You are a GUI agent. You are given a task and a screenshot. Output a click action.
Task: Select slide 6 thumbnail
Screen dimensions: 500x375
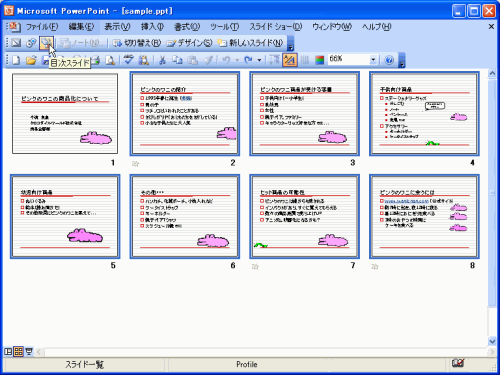click(185, 216)
